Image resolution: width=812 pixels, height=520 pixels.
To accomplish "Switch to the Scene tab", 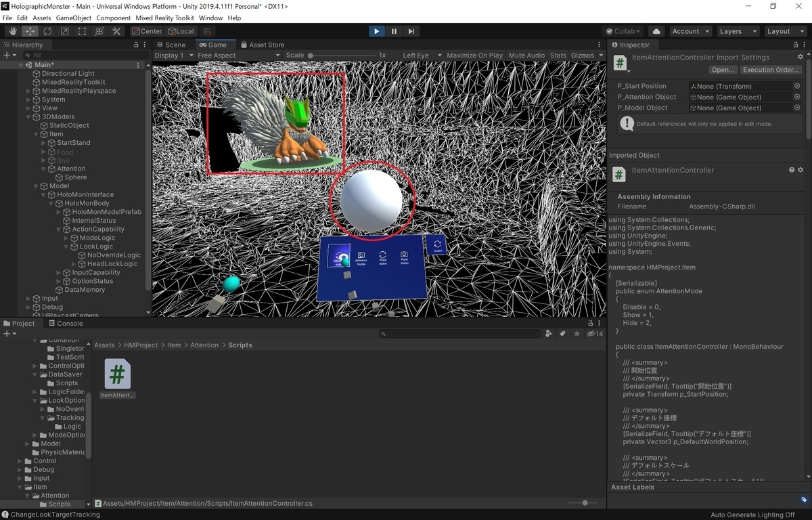I will click(171, 45).
